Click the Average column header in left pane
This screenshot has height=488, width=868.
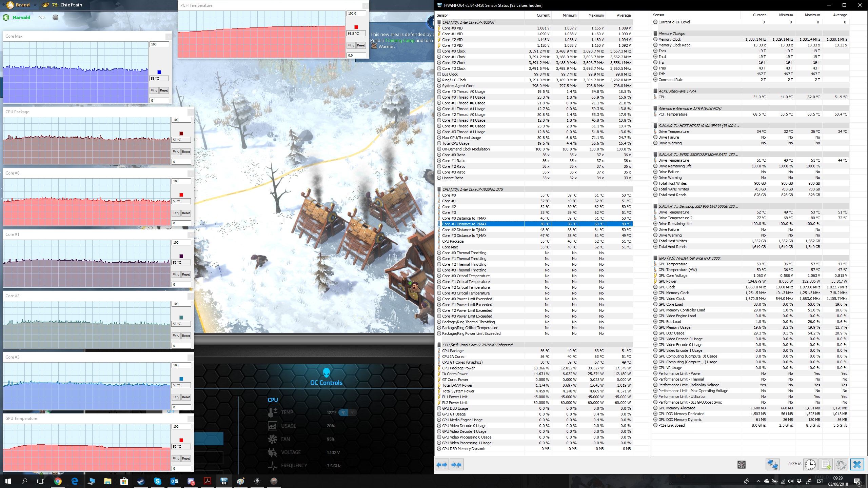click(x=624, y=15)
